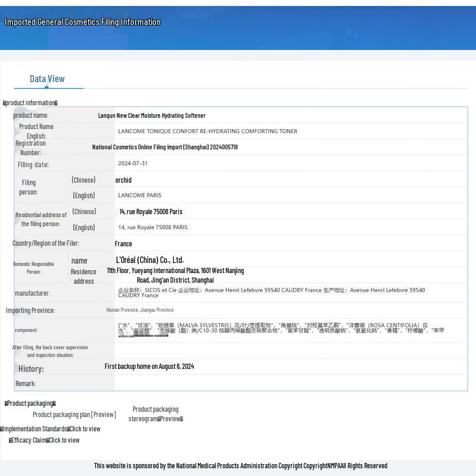Click the SICOS et Cie manufacturer details
This screenshot has width=476, height=476.
point(271,292)
